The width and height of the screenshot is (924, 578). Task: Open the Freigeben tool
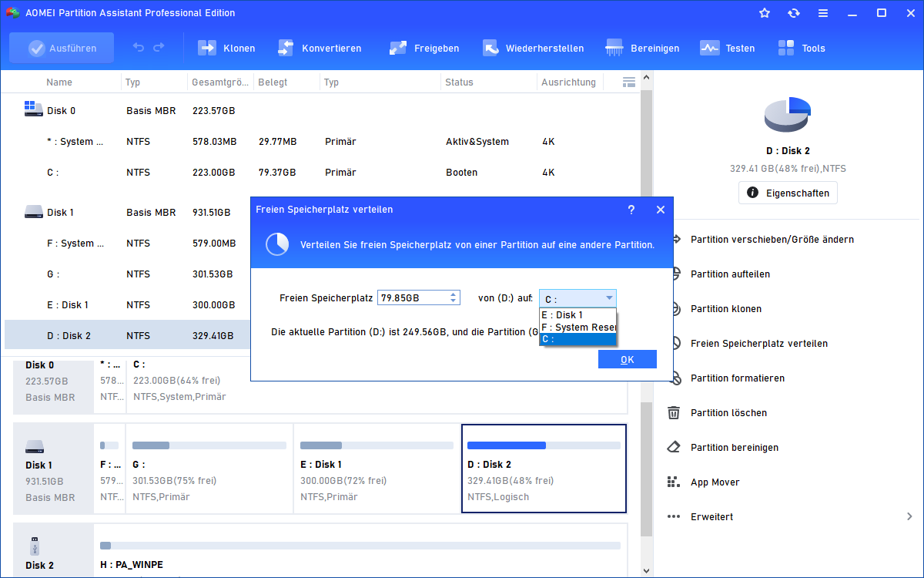tap(424, 48)
